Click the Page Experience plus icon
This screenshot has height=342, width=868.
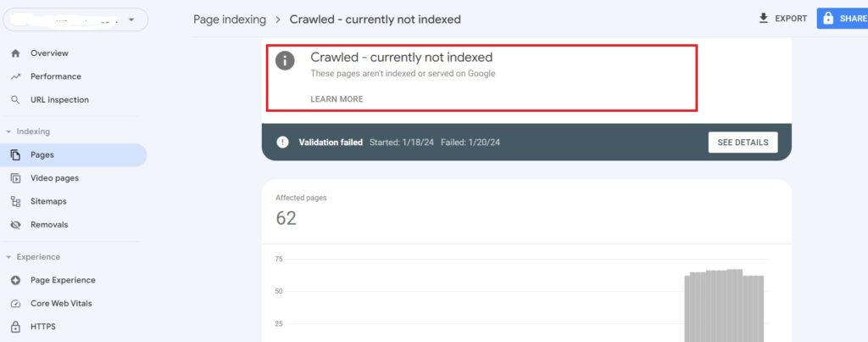15,280
